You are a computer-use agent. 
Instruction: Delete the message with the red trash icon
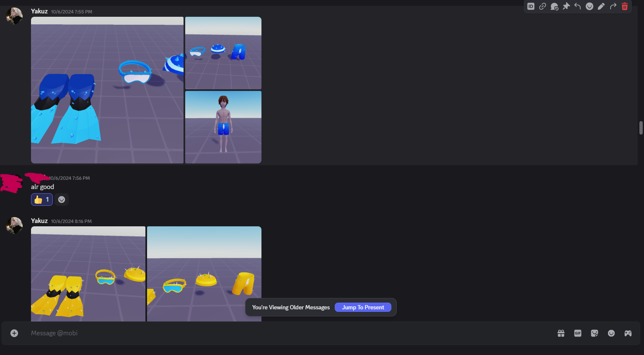[x=625, y=6]
